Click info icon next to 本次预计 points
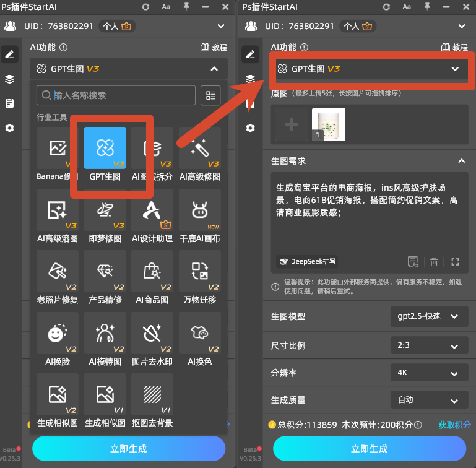This screenshot has height=468, width=476. click(x=418, y=425)
